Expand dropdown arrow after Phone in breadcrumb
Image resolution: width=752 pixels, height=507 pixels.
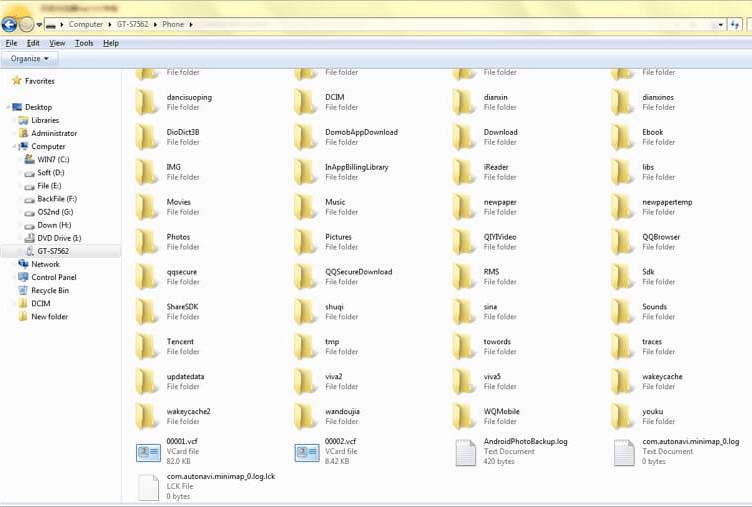(x=192, y=24)
